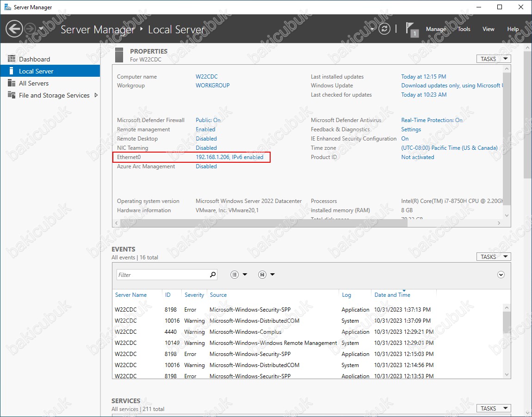The height and width of the screenshot is (417, 532).
Task: Click the File and Storage Services icon
Action: tap(12, 95)
